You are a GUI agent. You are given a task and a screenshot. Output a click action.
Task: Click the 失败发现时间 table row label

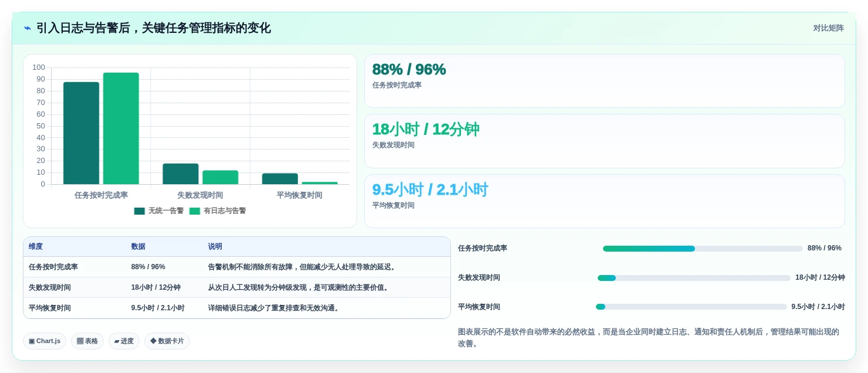click(x=50, y=287)
